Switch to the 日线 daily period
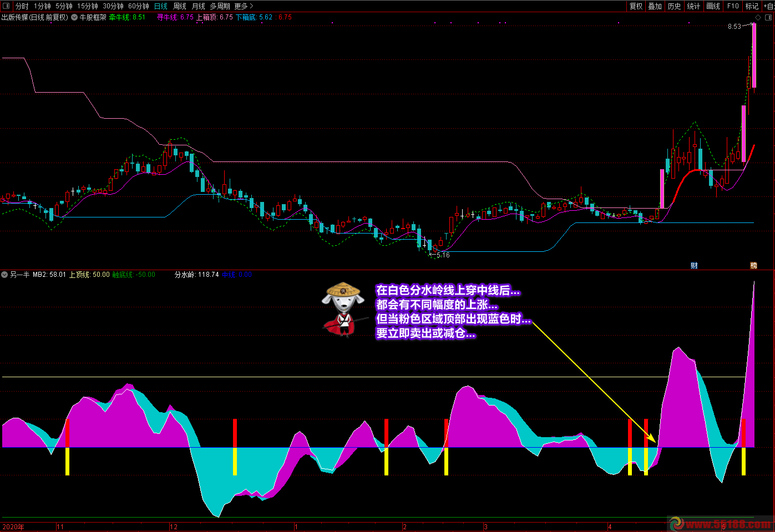The image size is (775, 532). pyautogui.click(x=161, y=6)
